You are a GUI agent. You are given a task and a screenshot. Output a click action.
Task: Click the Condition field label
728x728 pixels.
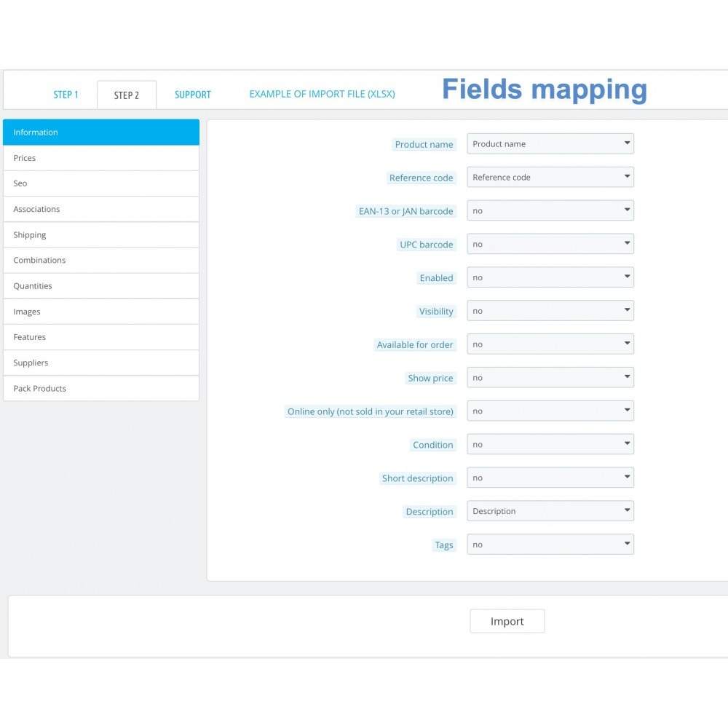(x=432, y=446)
